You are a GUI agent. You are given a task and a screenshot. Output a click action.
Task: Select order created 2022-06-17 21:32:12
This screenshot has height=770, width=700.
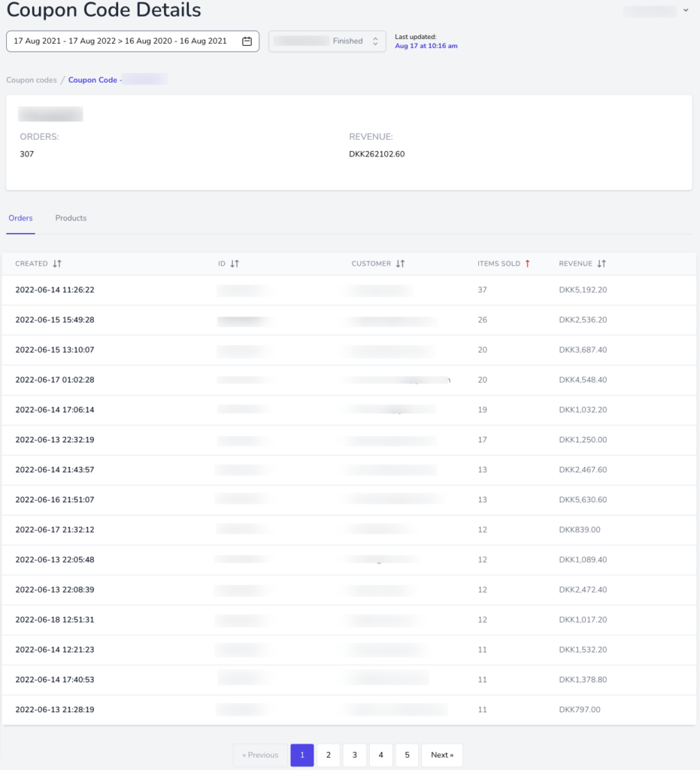click(x=349, y=530)
